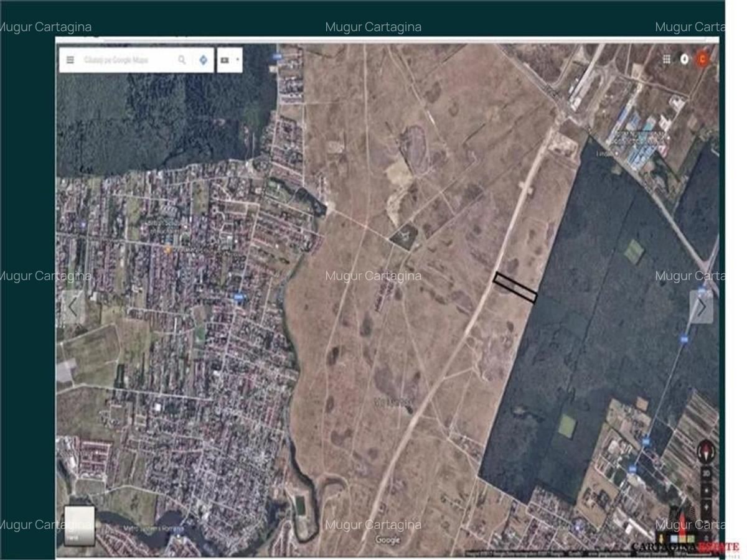This screenshot has width=747, height=560.
Task: Click the Google logo at map bottom
Action: (x=387, y=540)
